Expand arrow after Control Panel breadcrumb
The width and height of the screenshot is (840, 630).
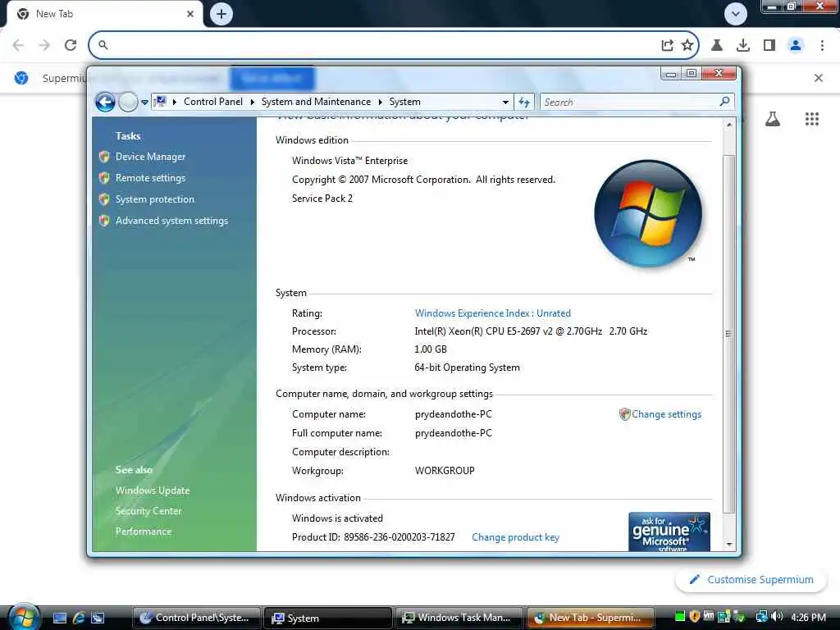[x=253, y=102]
